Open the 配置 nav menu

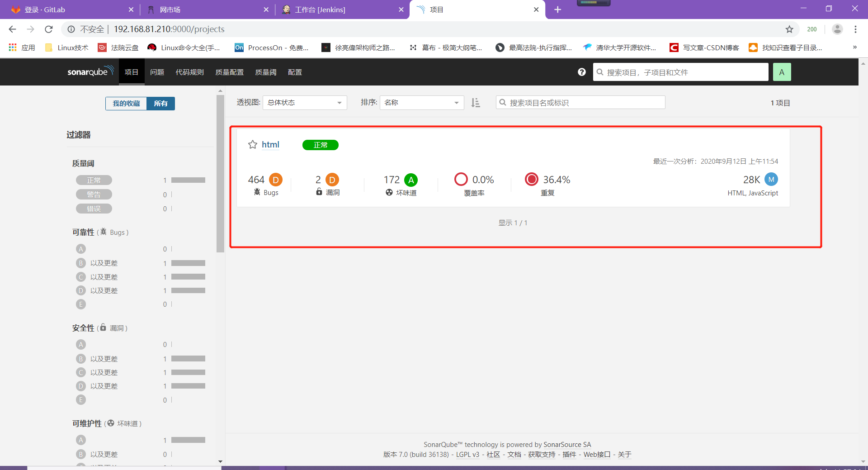point(295,72)
